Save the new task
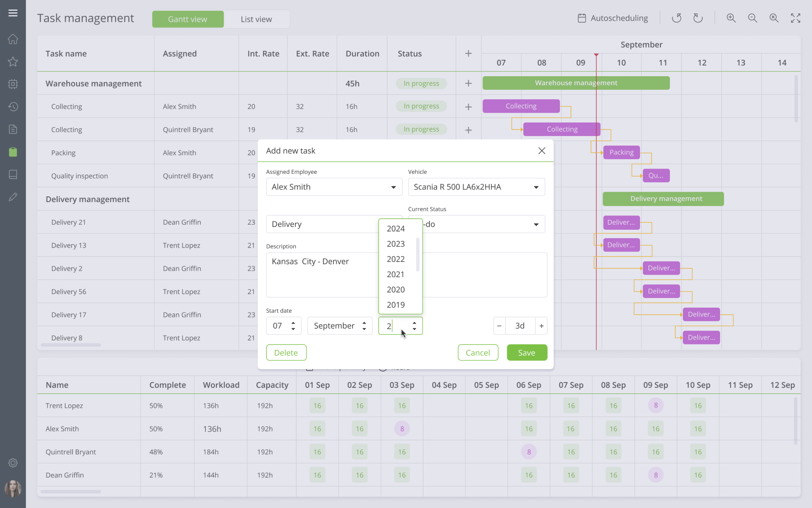Screen dimensions: 812x508 tap(527, 352)
